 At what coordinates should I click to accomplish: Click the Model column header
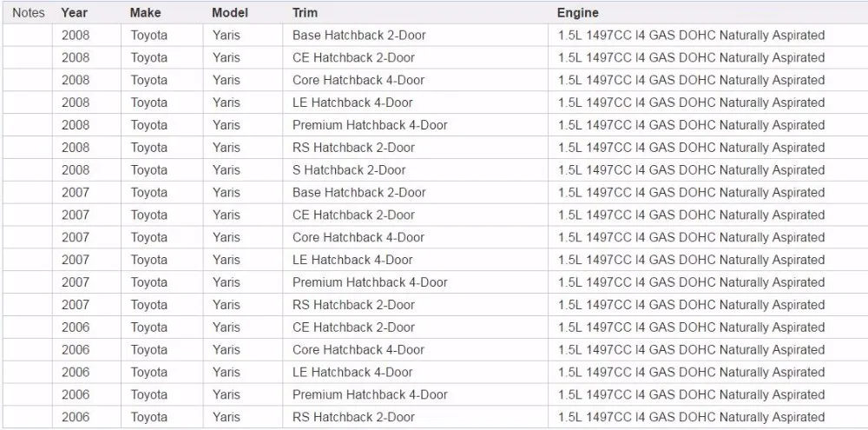pos(230,13)
